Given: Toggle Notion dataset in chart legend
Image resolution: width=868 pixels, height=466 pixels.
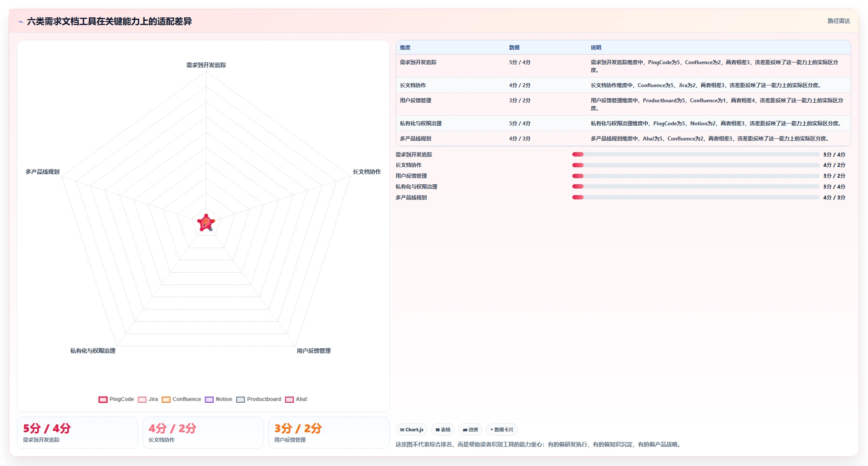Looking at the screenshot, I should [219, 399].
